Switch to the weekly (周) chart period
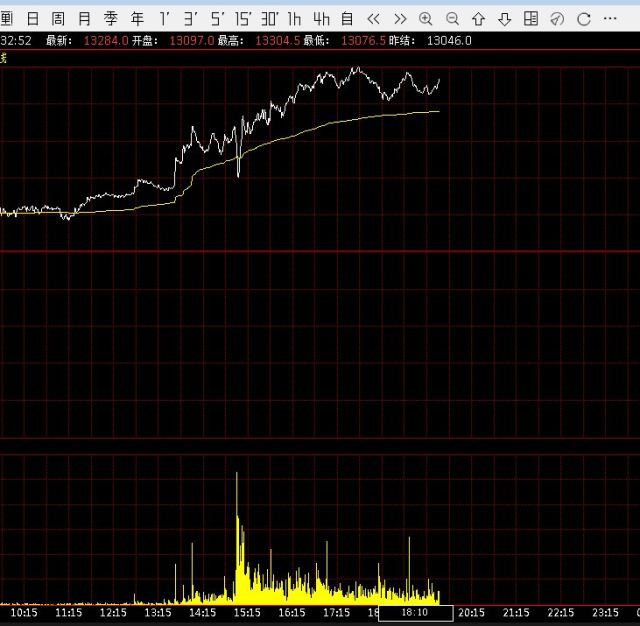The image size is (640, 626). 59,19
